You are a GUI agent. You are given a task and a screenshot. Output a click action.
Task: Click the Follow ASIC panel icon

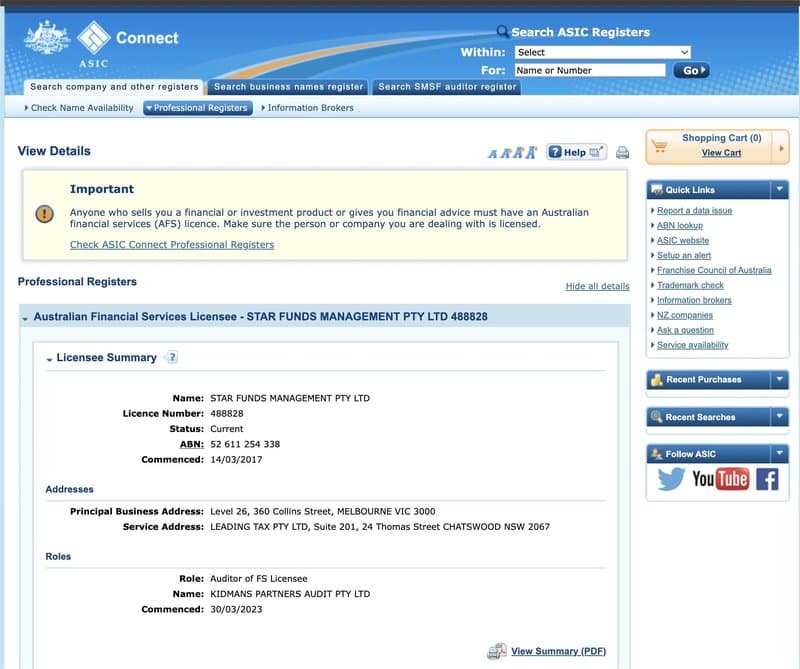pyautogui.click(x=657, y=454)
